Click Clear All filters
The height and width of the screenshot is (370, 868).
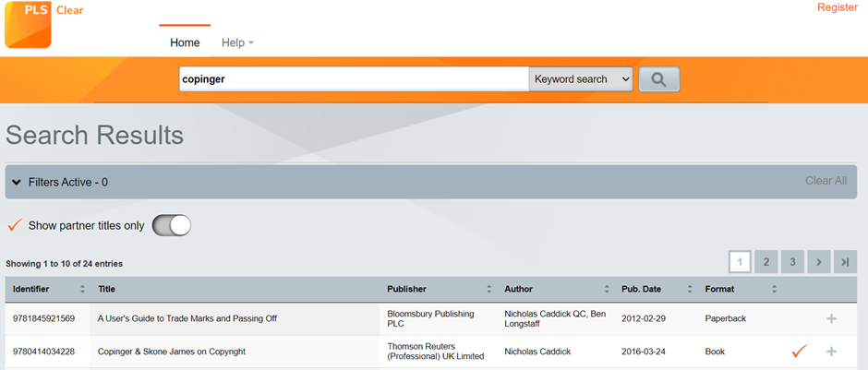826,181
